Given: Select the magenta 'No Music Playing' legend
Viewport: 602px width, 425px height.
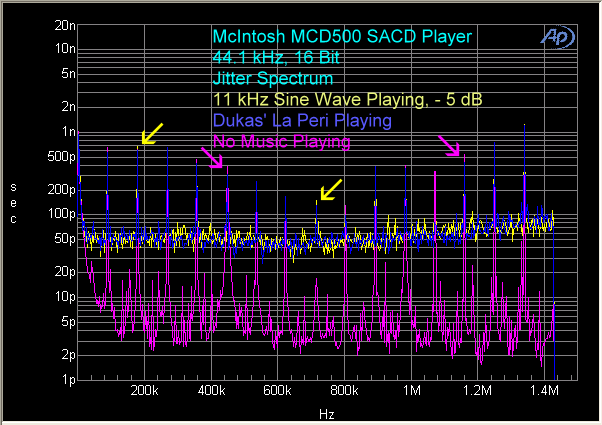Looking at the screenshot, I should (x=282, y=142).
